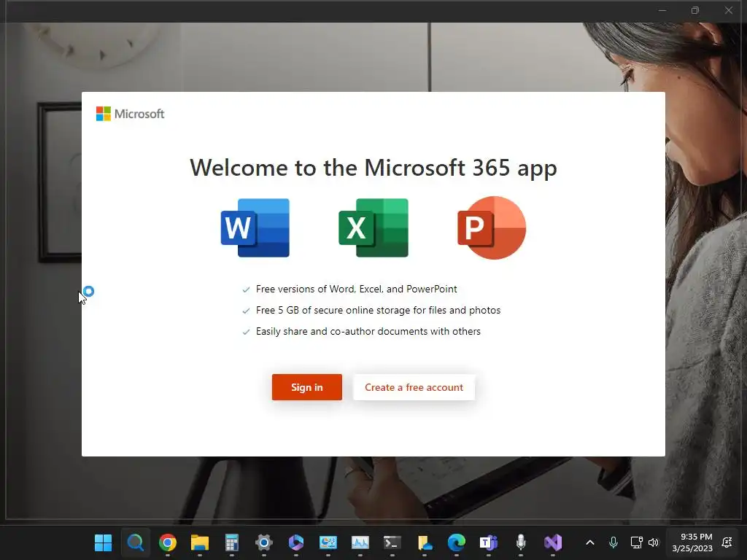Open Windows Search from the taskbar
The width and height of the screenshot is (747, 560).
pos(135,542)
